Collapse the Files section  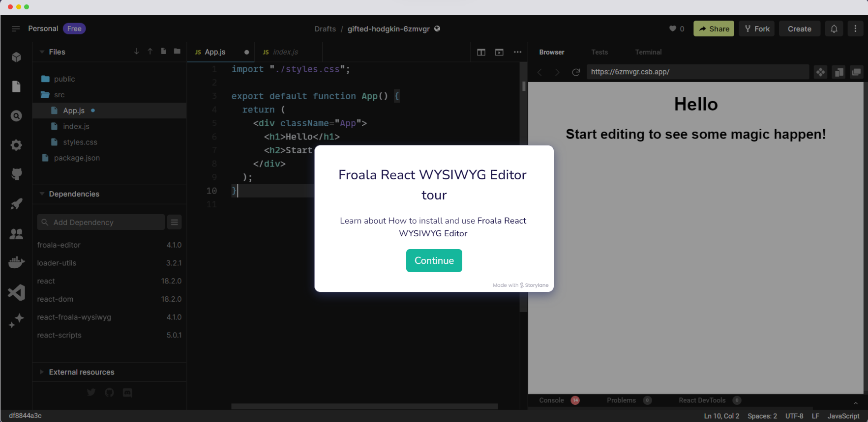[42, 52]
